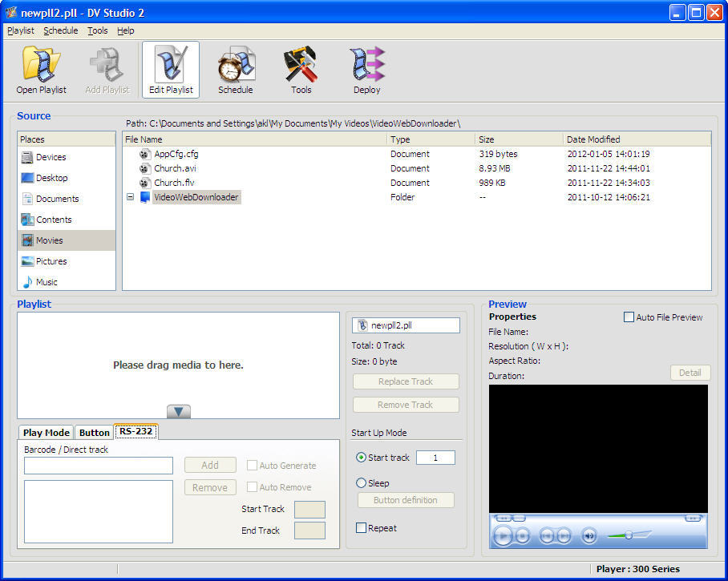Image resolution: width=728 pixels, height=581 pixels.
Task: Click the Church.avi file icon
Action: [145, 168]
